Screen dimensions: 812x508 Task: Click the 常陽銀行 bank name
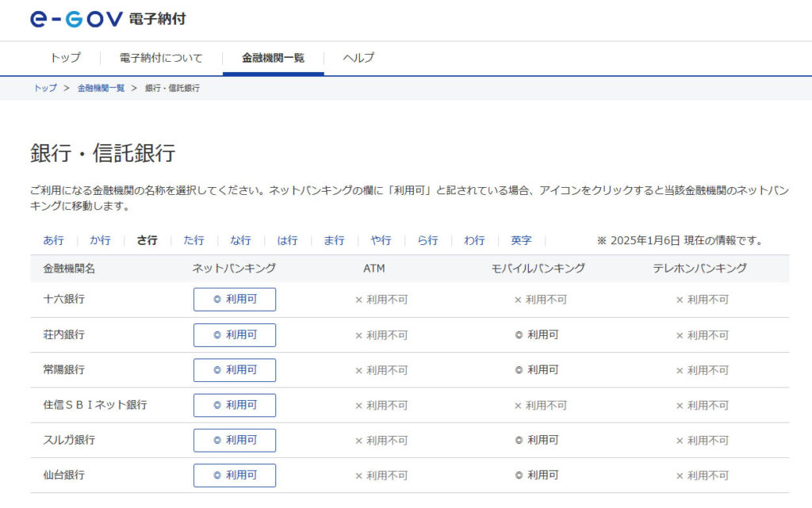63,370
